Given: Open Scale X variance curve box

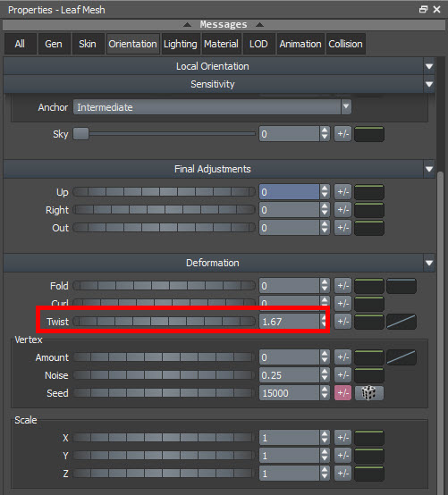Looking at the screenshot, I should [x=369, y=438].
